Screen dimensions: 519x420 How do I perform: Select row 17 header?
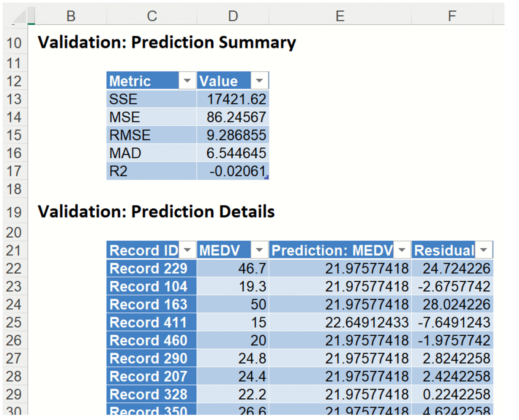point(14,171)
